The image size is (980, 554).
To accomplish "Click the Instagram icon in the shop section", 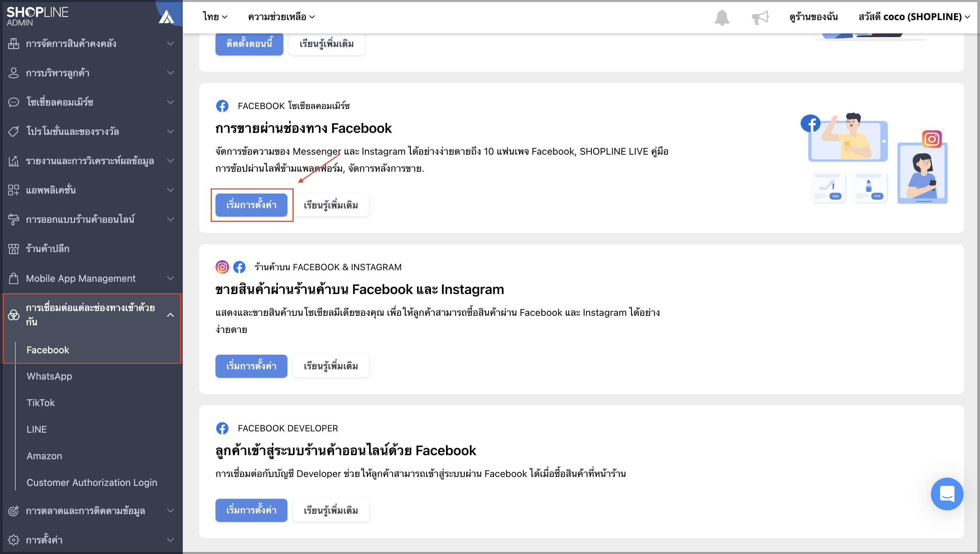I will pos(222,267).
